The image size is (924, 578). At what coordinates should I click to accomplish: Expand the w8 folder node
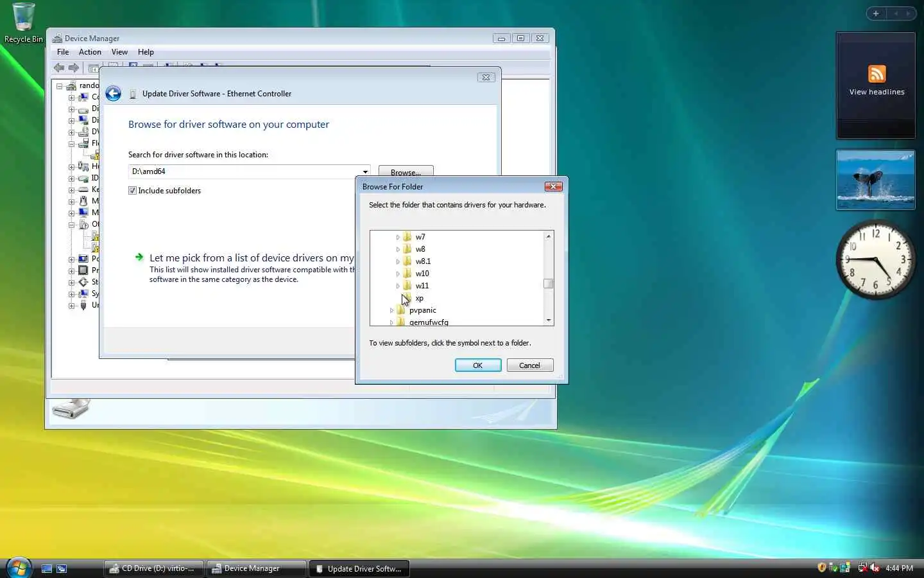click(x=398, y=249)
